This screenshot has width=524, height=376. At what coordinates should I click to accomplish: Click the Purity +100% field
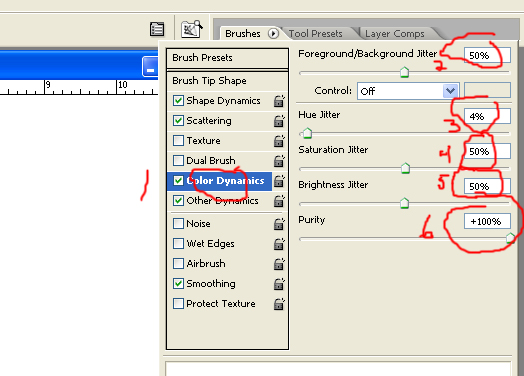[x=487, y=221]
